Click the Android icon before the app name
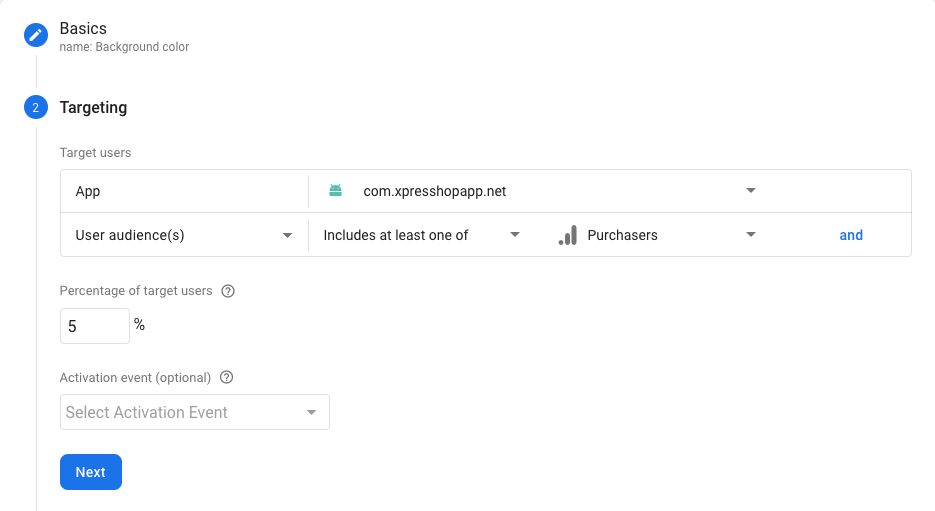Image resolution: width=935 pixels, height=511 pixels. [x=335, y=191]
